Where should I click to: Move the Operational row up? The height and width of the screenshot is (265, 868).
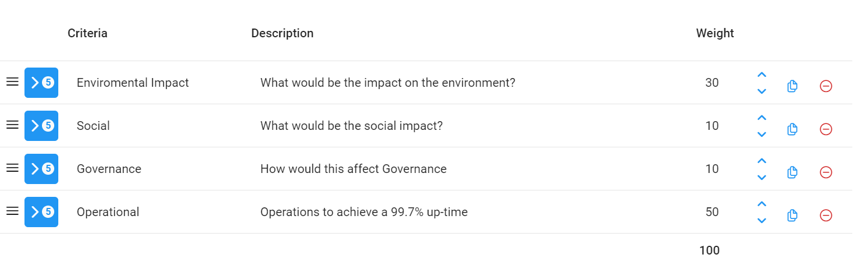(761, 204)
